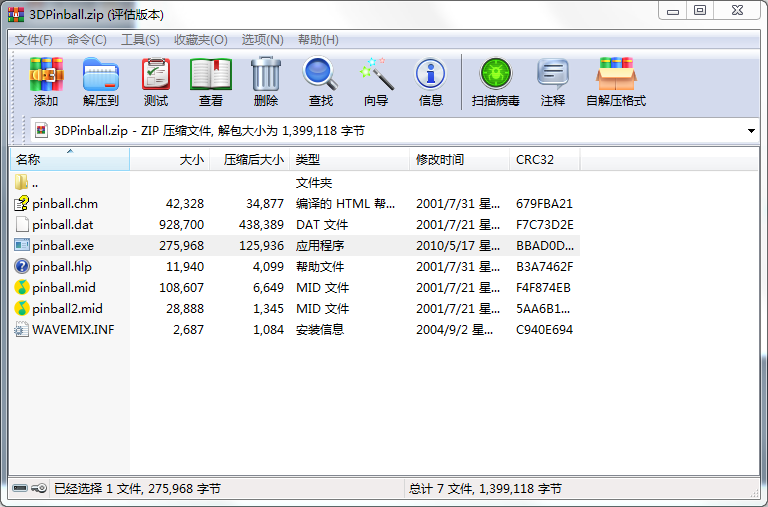Open the 帮助(H) menu
The image size is (768, 507).
click(318, 40)
